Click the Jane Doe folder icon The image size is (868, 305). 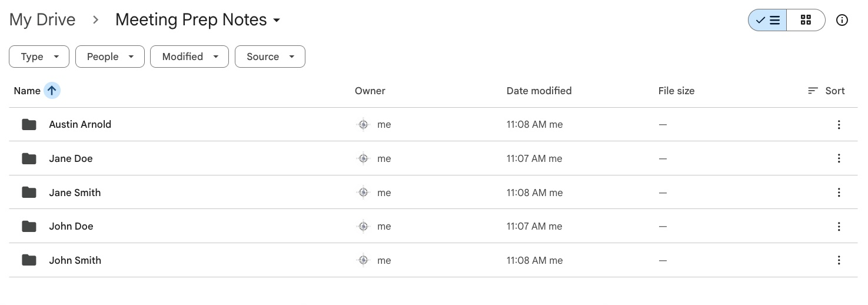(x=29, y=158)
